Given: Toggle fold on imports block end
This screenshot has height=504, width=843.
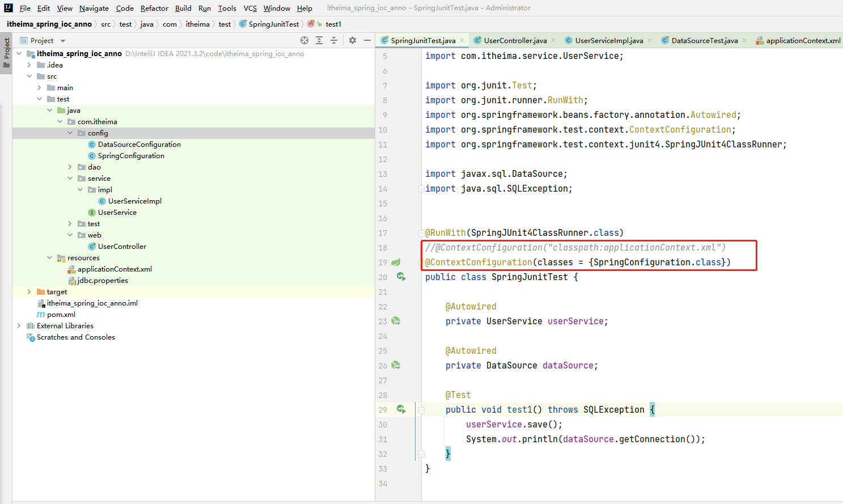Looking at the screenshot, I should coord(421,188).
